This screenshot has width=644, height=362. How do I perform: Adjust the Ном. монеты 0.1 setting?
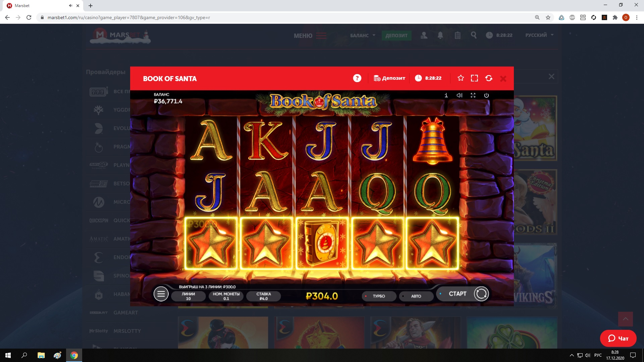click(x=226, y=296)
